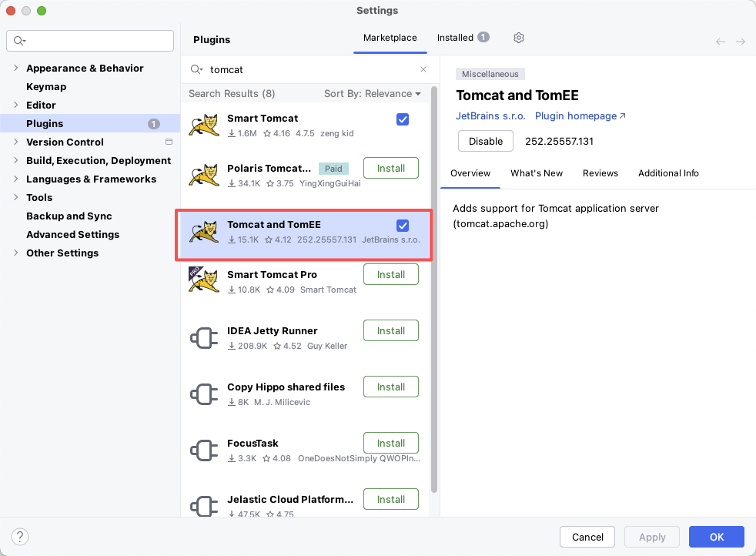
Task: Select the Smart Tomcat plugin title
Action: click(263, 118)
